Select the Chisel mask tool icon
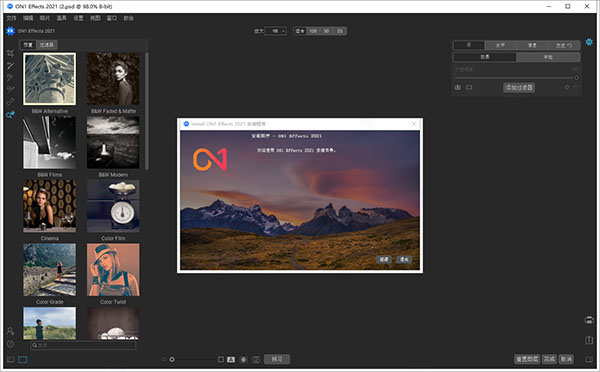Viewport: 600px width, 372px height. (x=10, y=77)
